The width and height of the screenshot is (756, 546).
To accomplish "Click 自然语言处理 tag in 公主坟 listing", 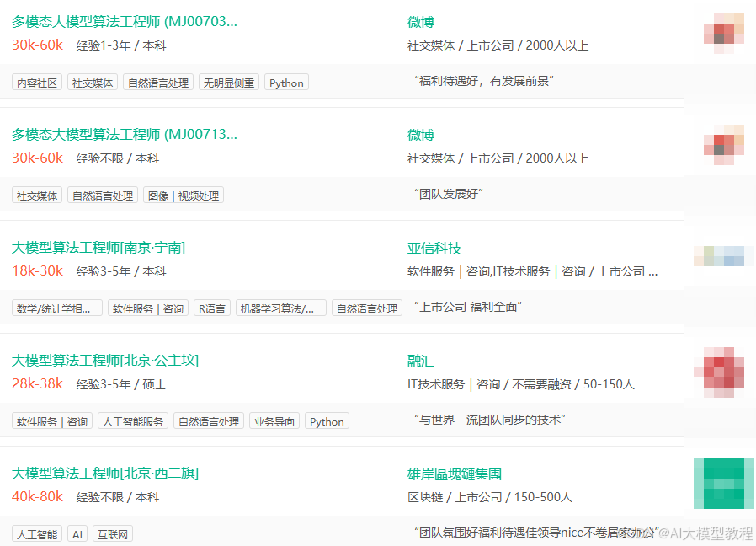I will (x=209, y=421).
